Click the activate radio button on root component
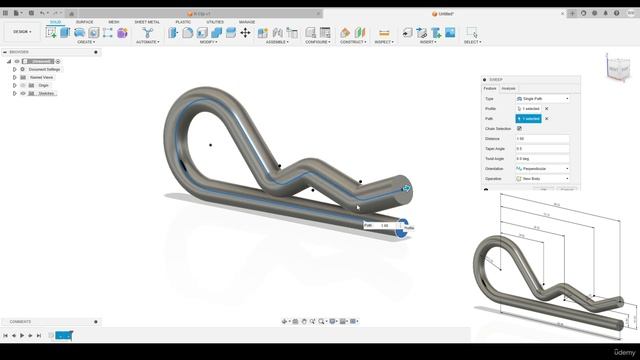 point(58,62)
